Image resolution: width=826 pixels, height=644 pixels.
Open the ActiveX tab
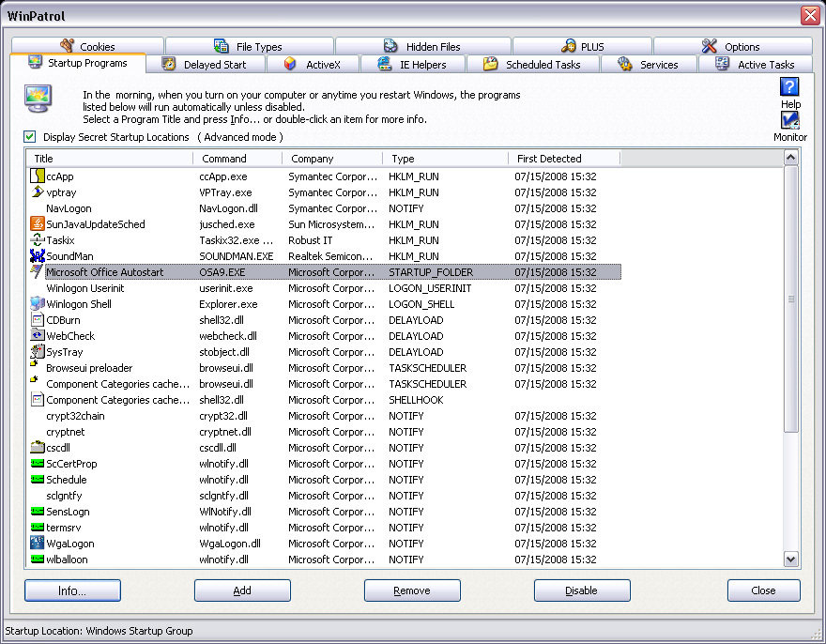[313, 64]
